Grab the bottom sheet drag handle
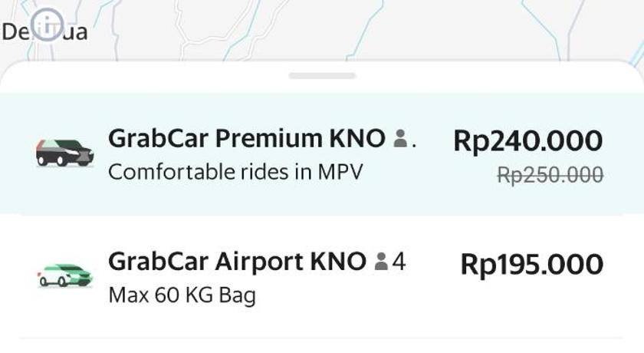 coord(322,75)
